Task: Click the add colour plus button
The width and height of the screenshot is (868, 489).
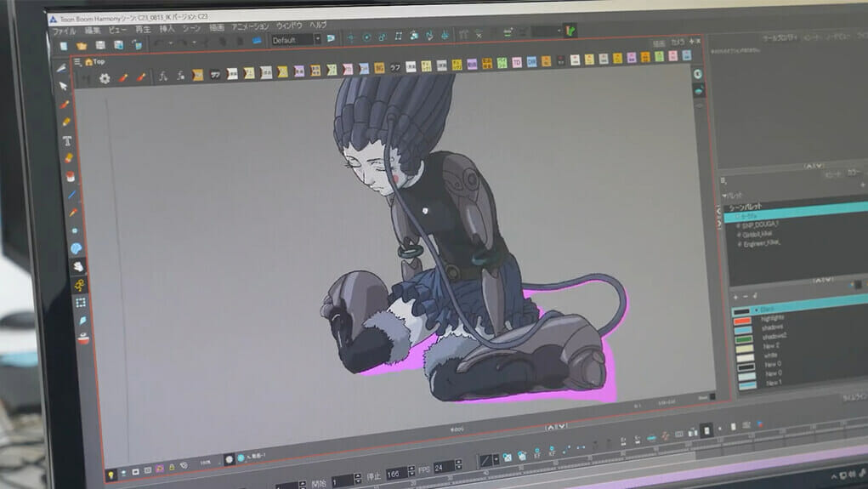Action: coord(735,298)
